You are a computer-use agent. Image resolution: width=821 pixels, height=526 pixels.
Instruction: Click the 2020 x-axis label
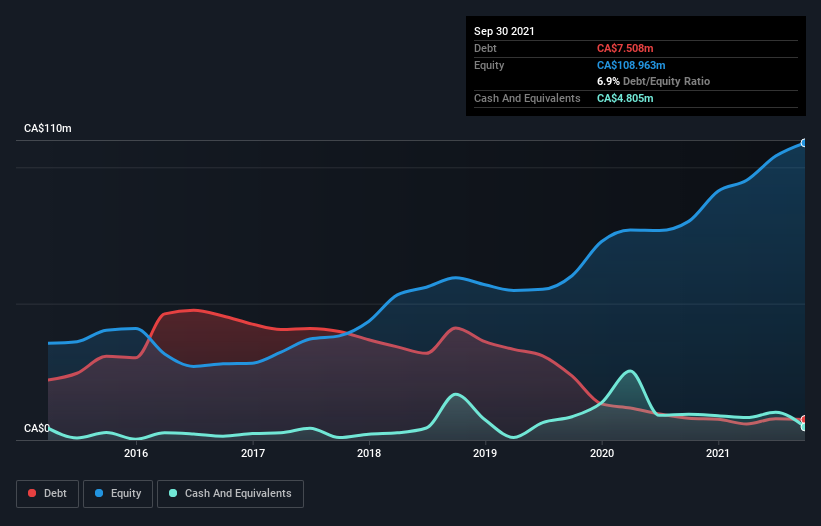click(602, 453)
